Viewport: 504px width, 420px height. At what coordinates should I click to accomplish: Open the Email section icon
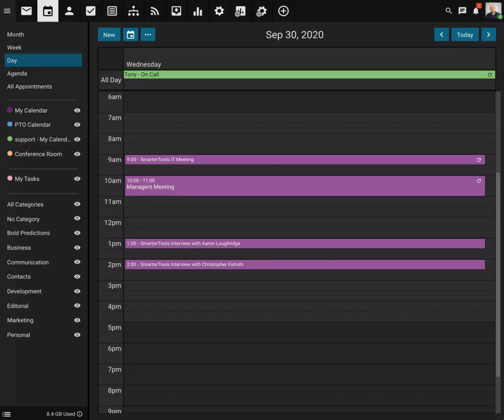tap(26, 11)
